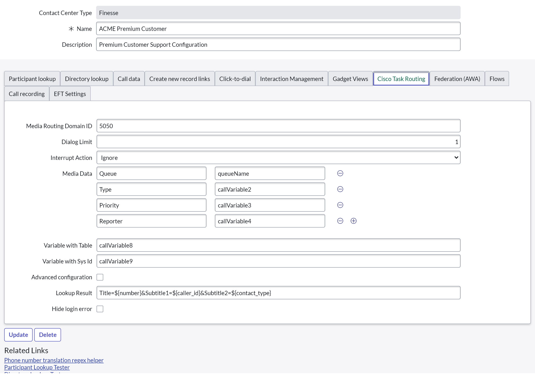The width and height of the screenshot is (535, 392).
Task: Check the Hide login error box
Action: (100, 309)
